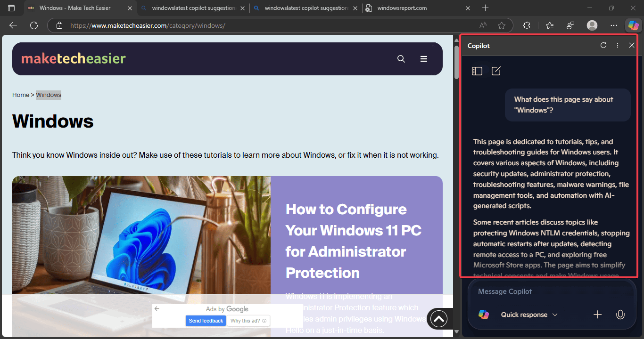
Task: Open the Favorites list icon
Action: [550, 25]
